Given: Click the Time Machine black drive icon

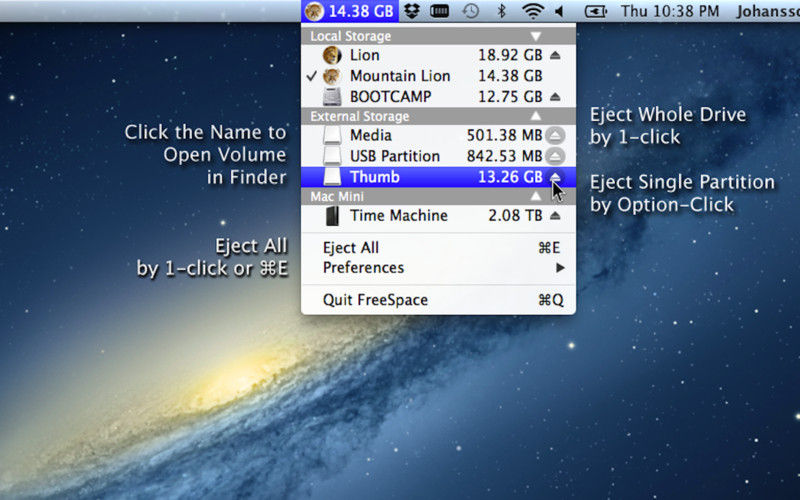Looking at the screenshot, I should pos(332,216).
